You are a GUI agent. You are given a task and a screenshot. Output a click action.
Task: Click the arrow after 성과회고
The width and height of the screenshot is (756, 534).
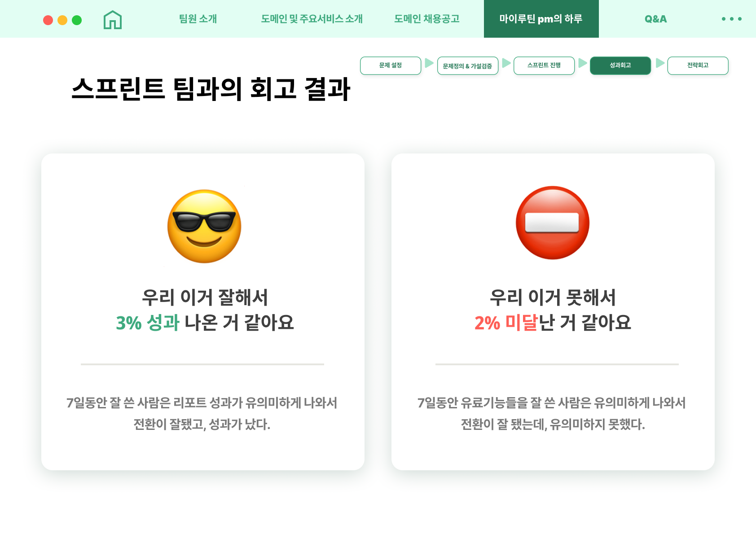660,63
